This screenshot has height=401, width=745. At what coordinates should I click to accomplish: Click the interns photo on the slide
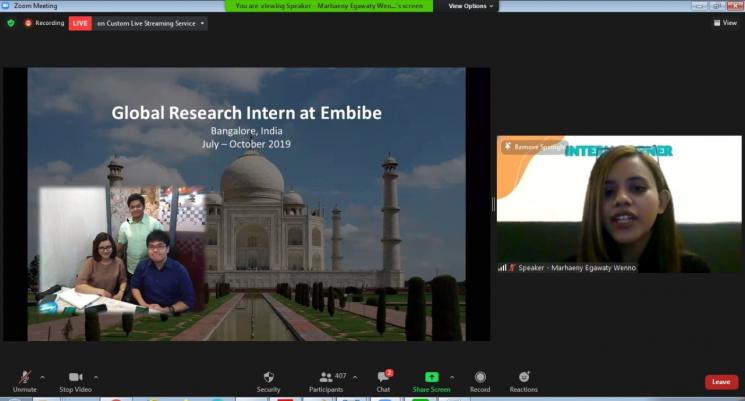point(123,250)
